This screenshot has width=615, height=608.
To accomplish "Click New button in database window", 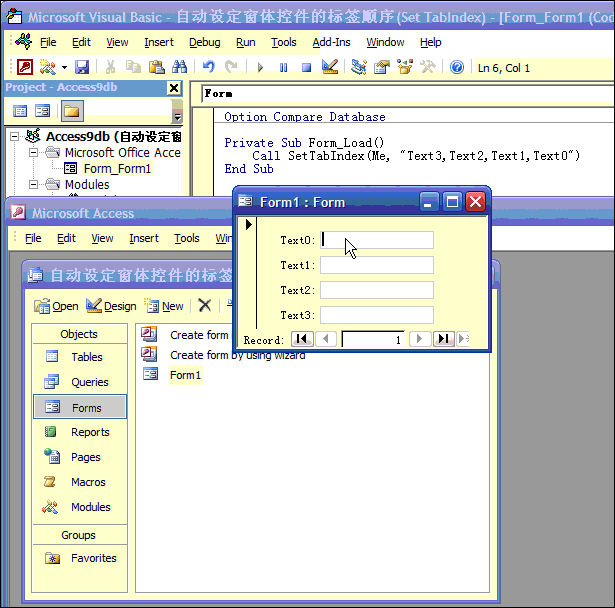I will [164, 306].
